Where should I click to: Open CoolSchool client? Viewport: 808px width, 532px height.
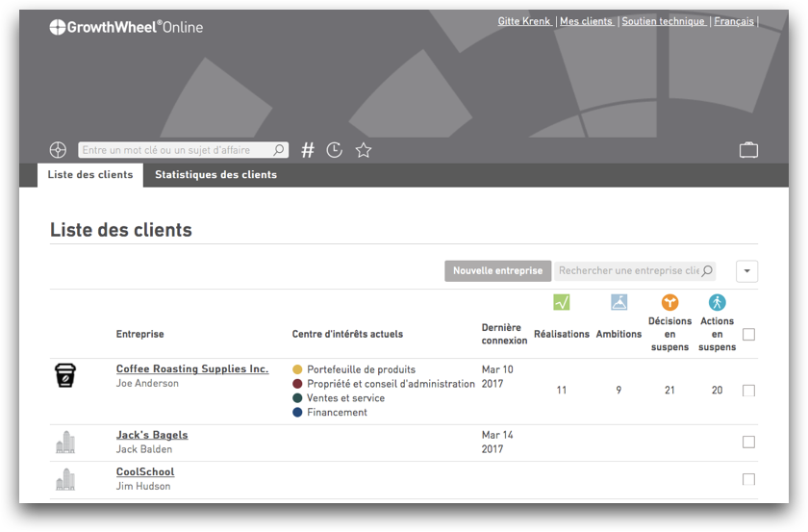(145, 471)
